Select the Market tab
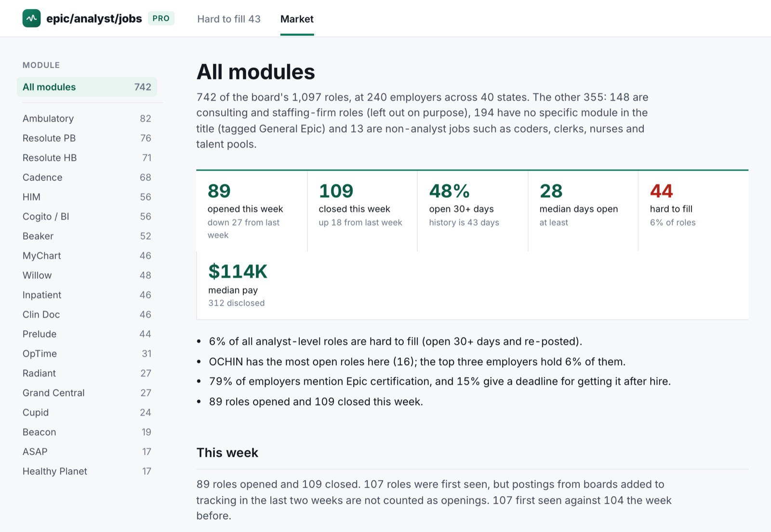This screenshot has height=532, width=771. click(x=297, y=19)
